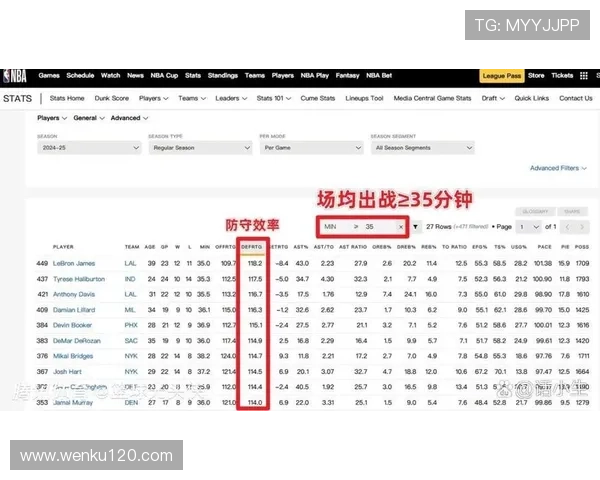Go to previous page arrow
The image size is (600, 480).
click(x=567, y=227)
